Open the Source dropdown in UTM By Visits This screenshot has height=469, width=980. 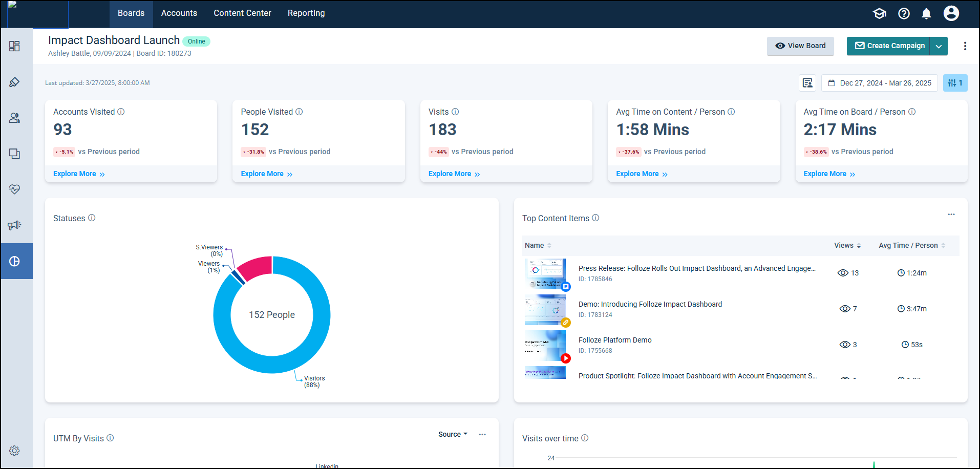pyautogui.click(x=453, y=434)
